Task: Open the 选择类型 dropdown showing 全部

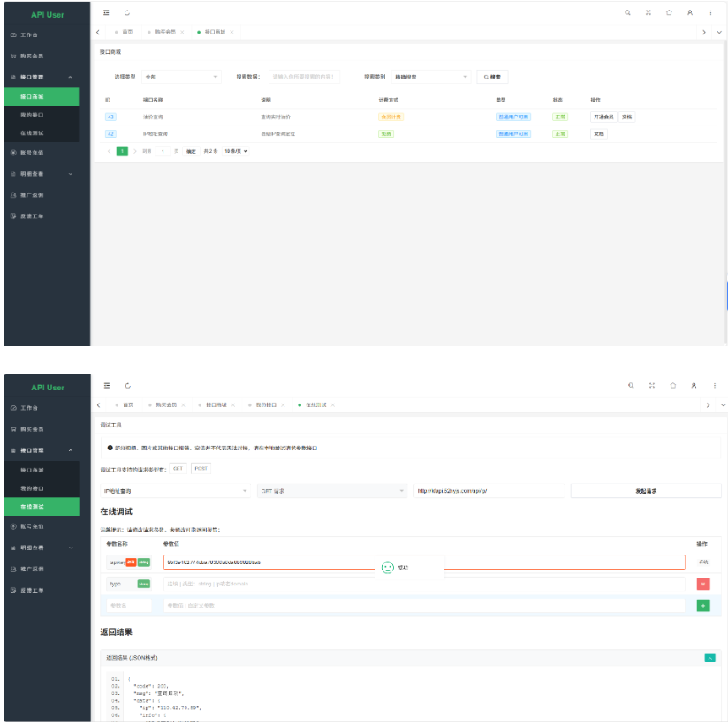Action: click(181, 77)
